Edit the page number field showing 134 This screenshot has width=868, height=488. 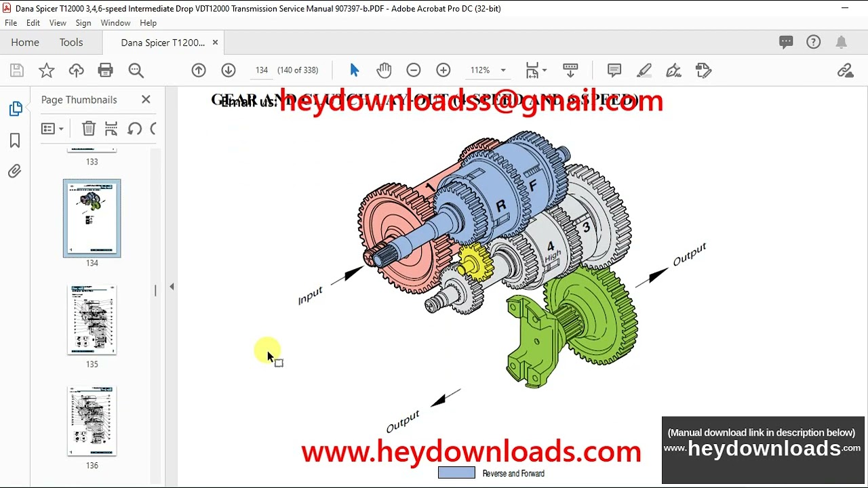pyautogui.click(x=262, y=70)
